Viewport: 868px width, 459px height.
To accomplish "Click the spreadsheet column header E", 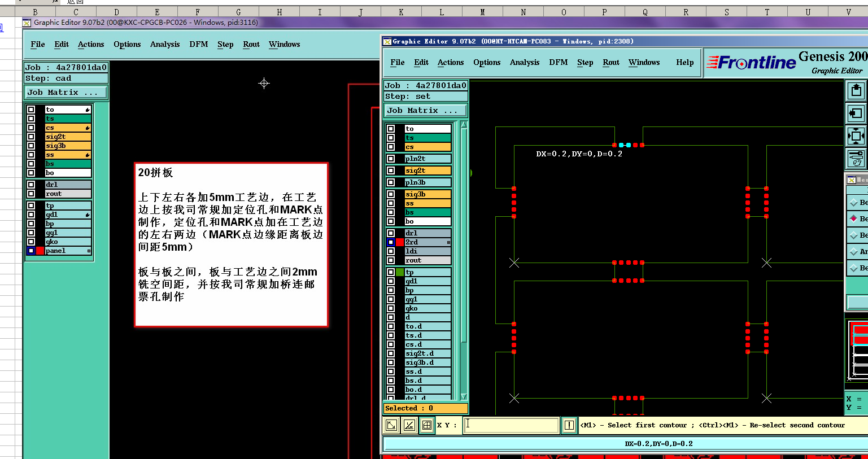I will click(157, 12).
